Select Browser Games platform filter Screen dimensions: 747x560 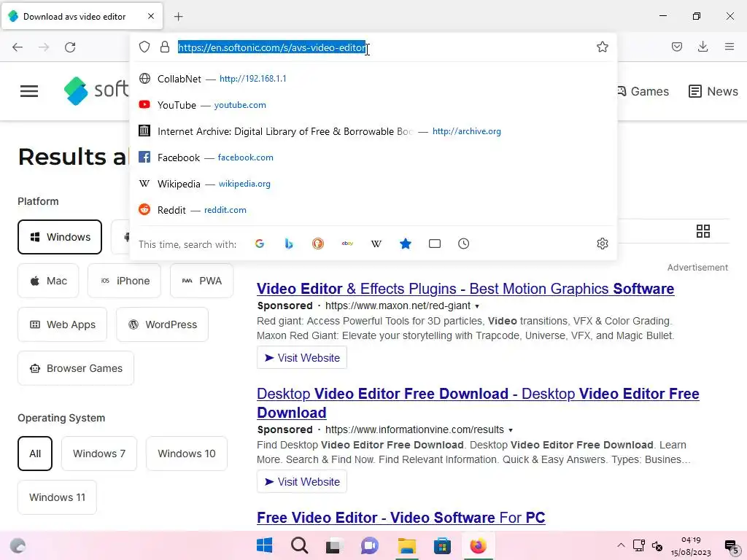click(76, 368)
